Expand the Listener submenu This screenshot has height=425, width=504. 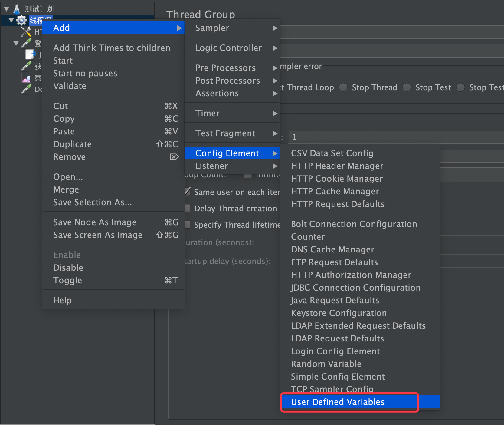(x=232, y=166)
